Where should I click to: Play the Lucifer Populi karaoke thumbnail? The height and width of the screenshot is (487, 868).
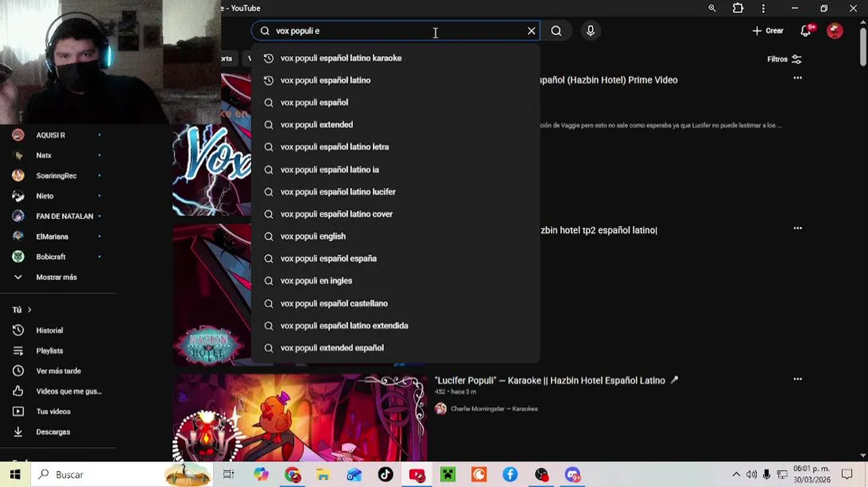tap(300, 418)
